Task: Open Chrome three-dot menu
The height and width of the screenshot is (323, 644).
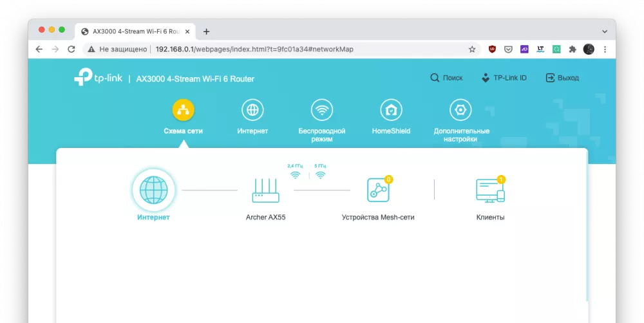Action: (x=605, y=50)
